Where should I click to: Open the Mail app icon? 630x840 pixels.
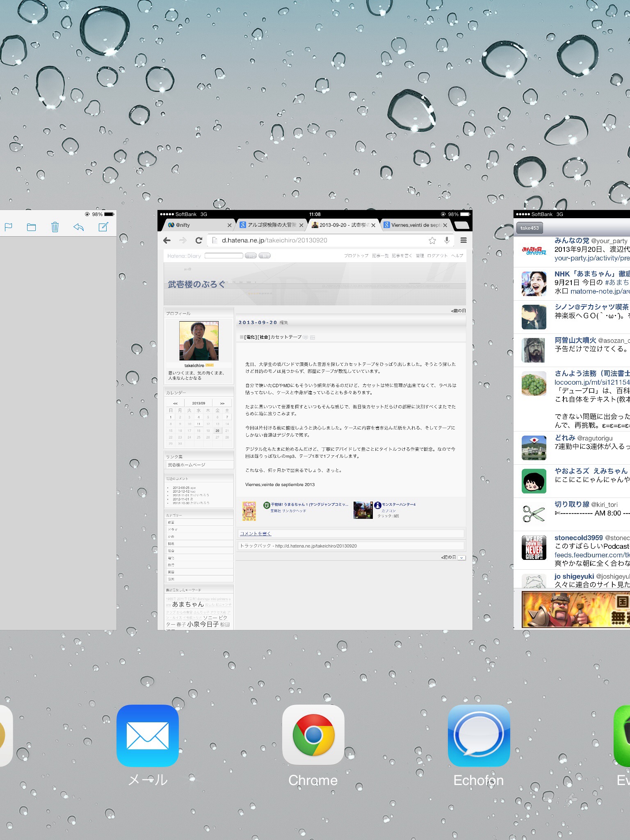(148, 735)
